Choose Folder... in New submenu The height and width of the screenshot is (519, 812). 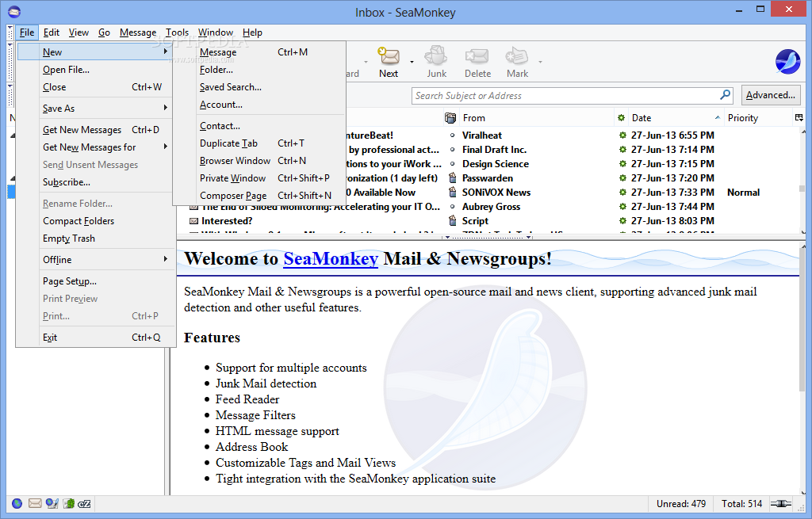pos(259,70)
